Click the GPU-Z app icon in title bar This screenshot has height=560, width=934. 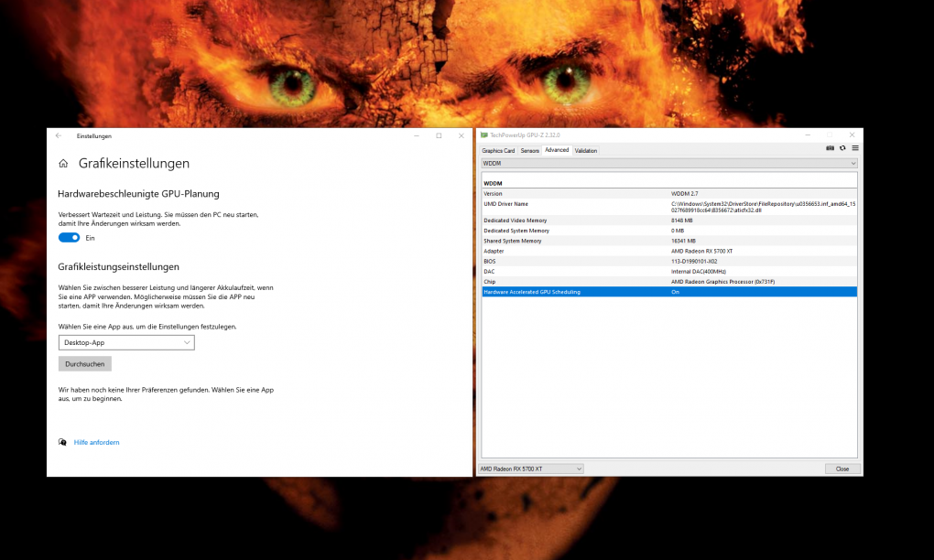[483, 135]
